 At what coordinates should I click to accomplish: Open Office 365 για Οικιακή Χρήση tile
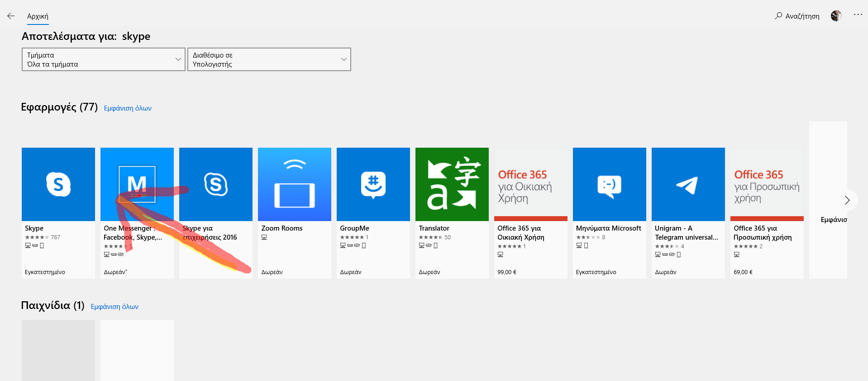pos(531,184)
